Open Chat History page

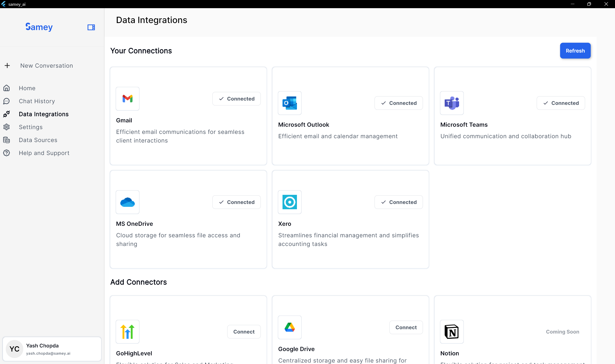37,101
